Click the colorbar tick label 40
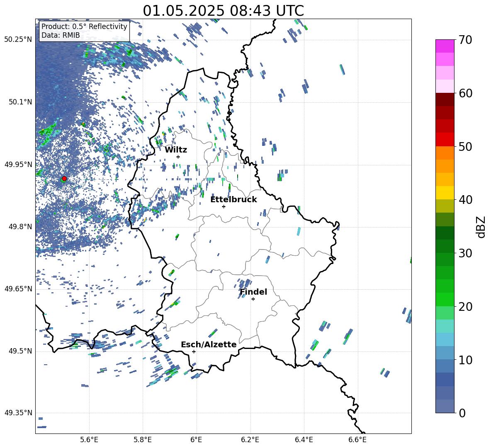The width and height of the screenshot is (491, 448). (x=465, y=200)
